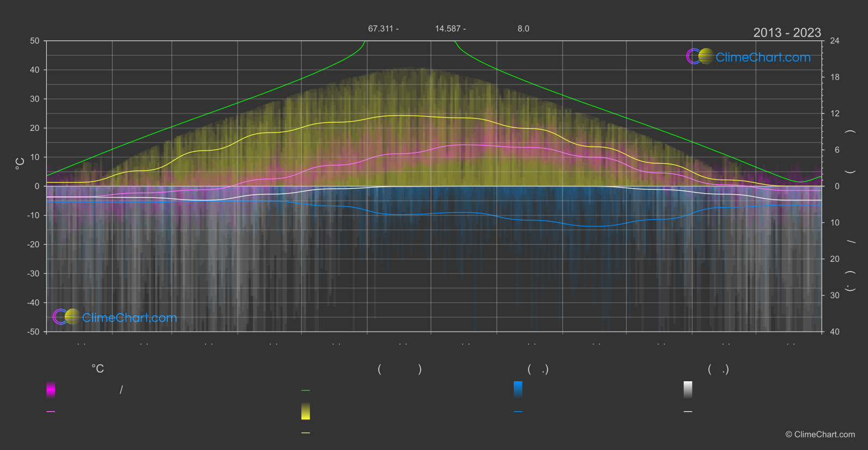
Task: Click the white snowfall gradient legend swatch
Action: click(x=688, y=389)
